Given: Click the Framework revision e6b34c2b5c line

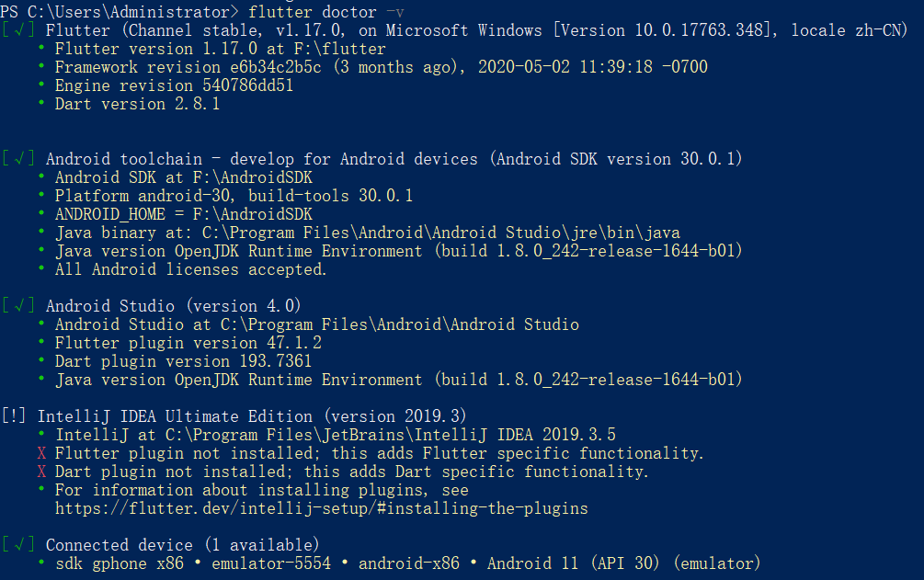Looking at the screenshot, I should (381, 67).
